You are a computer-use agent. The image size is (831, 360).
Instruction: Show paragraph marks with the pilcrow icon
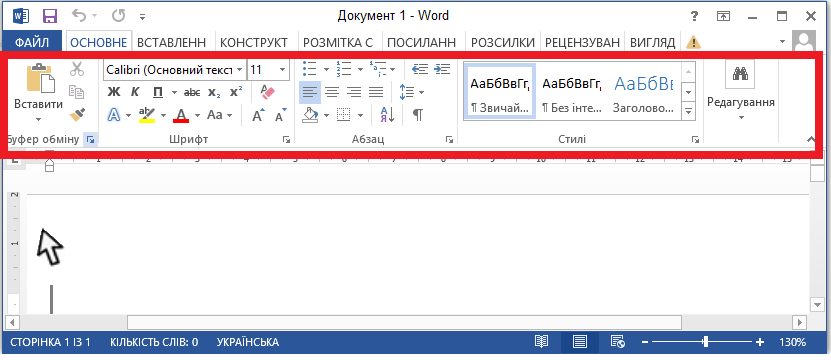click(418, 115)
